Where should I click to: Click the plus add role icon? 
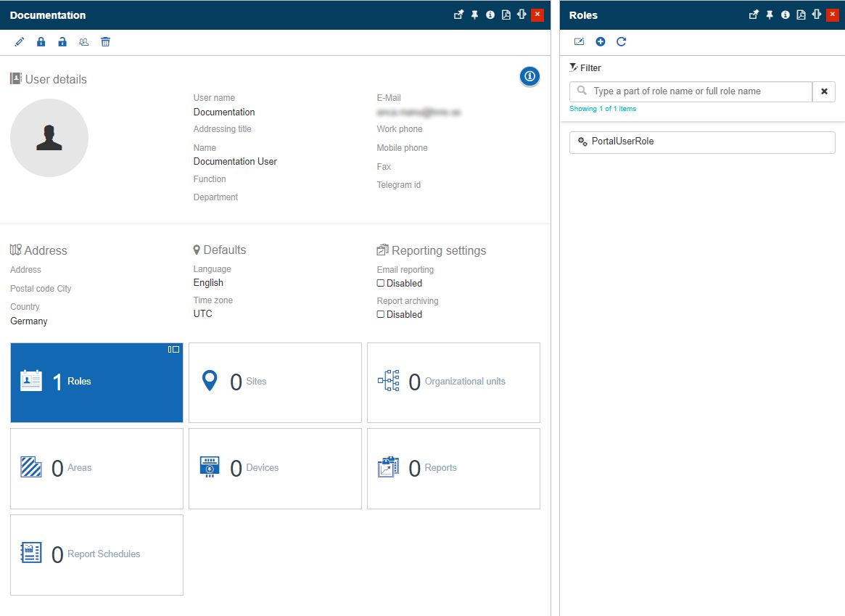(600, 42)
